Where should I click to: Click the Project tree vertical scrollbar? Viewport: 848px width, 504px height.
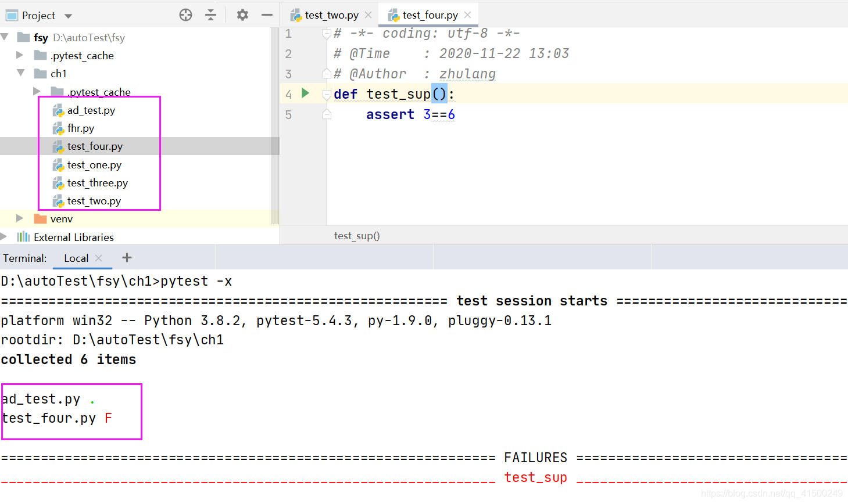pyautogui.click(x=275, y=127)
